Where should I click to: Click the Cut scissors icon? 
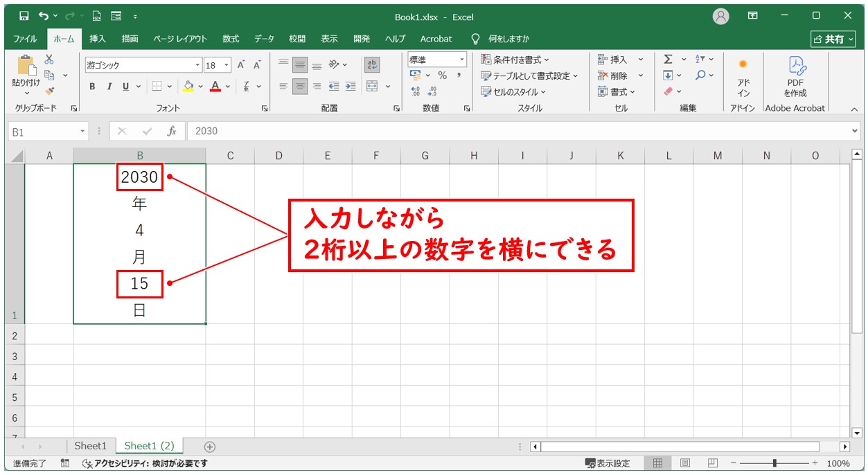coord(49,60)
